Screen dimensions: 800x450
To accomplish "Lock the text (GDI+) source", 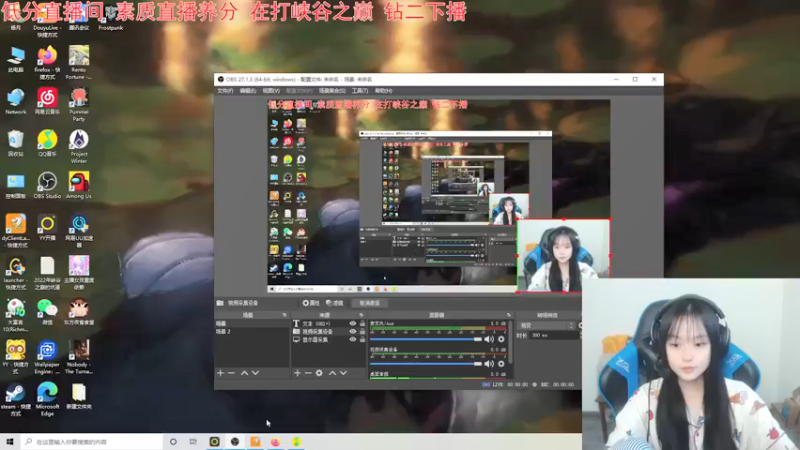I will point(362,323).
